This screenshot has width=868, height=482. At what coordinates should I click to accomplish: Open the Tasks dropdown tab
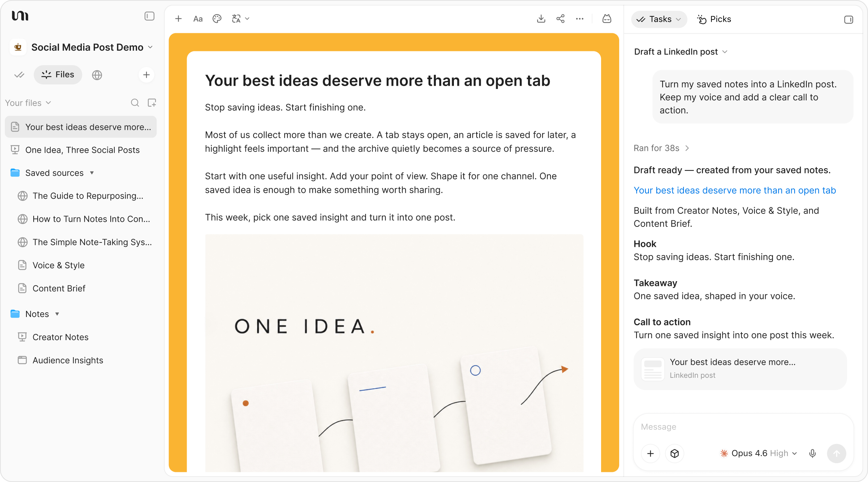[x=659, y=19]
